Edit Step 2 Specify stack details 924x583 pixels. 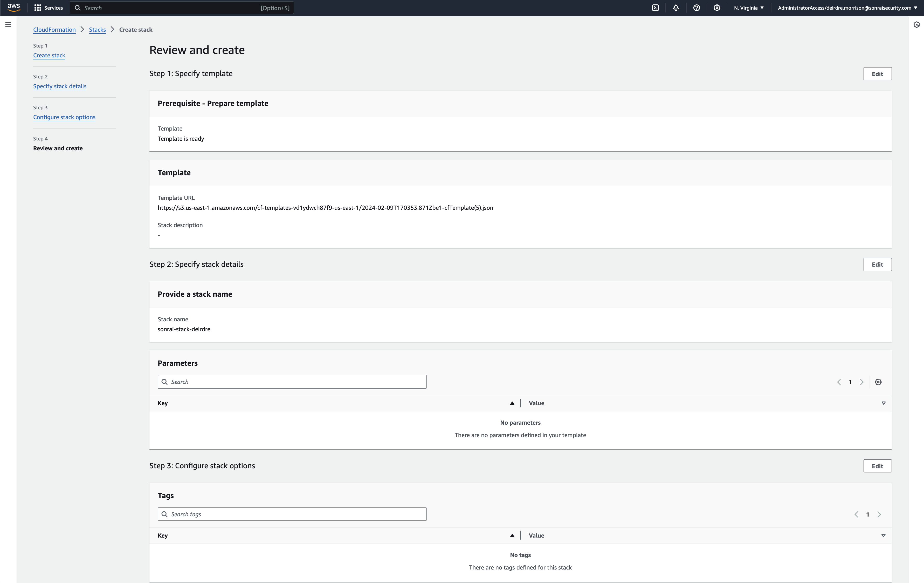(877, 264)
